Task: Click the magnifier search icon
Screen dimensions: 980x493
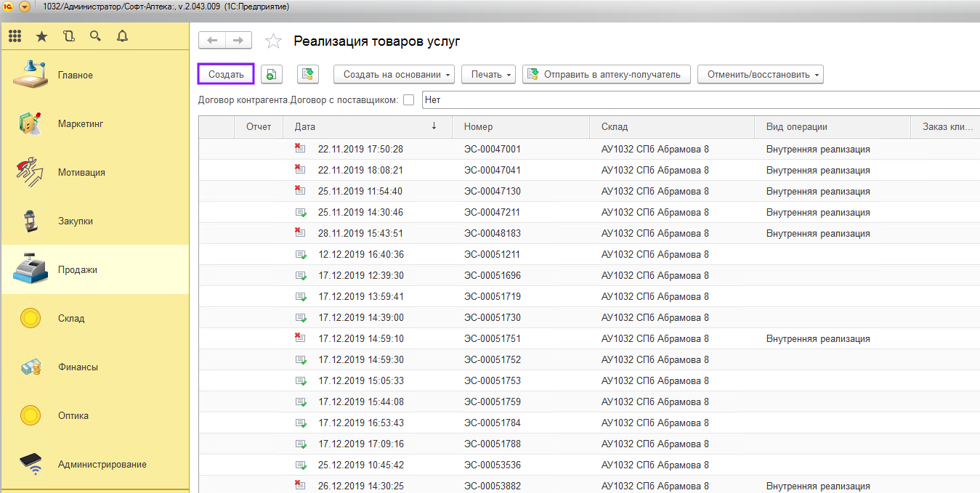Action: coord(95,36)
